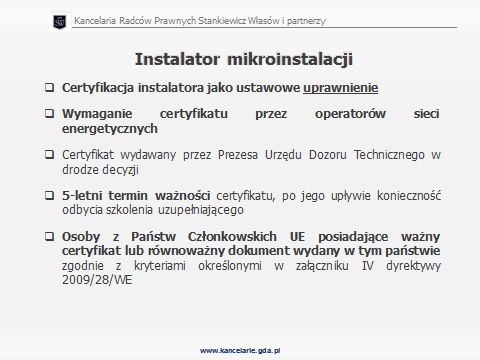The image size is (480, 360).
Task: Click the underlined word "uprawnienie"
Action: point(340,88)
